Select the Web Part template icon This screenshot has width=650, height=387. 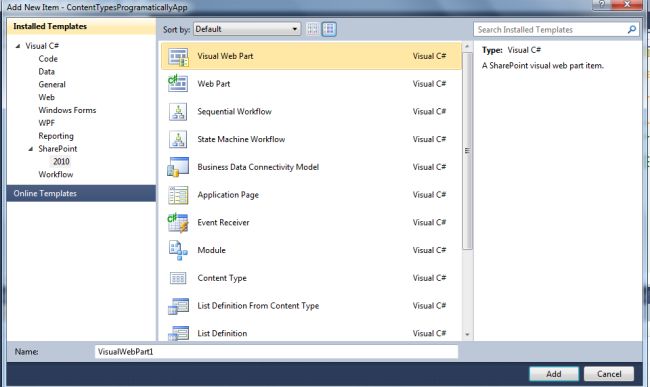[178, 83]
